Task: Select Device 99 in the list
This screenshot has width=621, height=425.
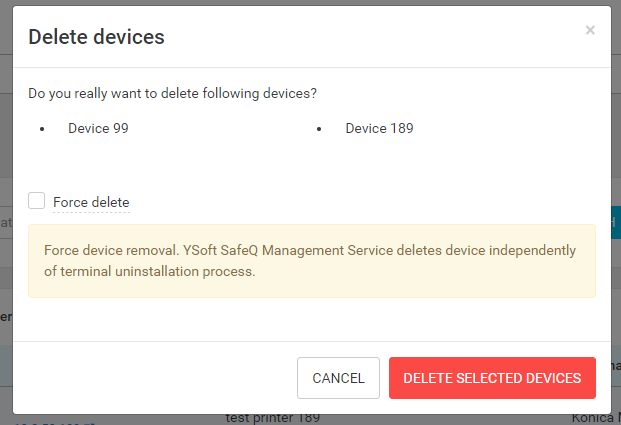Action: pyautogui.click(x=98, y=128)
